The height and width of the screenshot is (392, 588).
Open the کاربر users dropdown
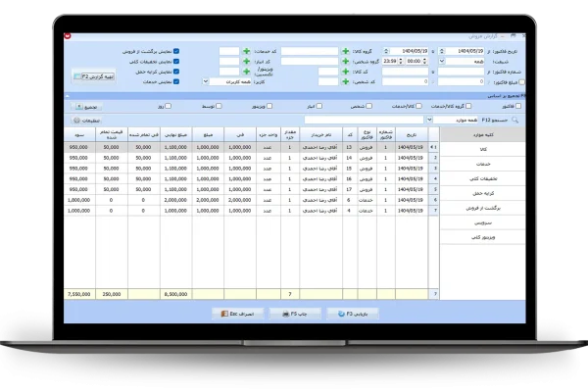coord(206,82)
